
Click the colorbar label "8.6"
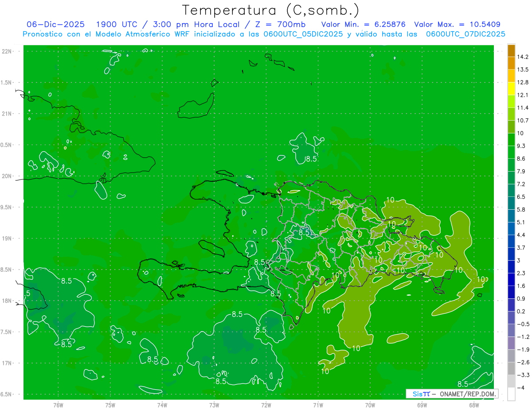(x=521, y=159)
